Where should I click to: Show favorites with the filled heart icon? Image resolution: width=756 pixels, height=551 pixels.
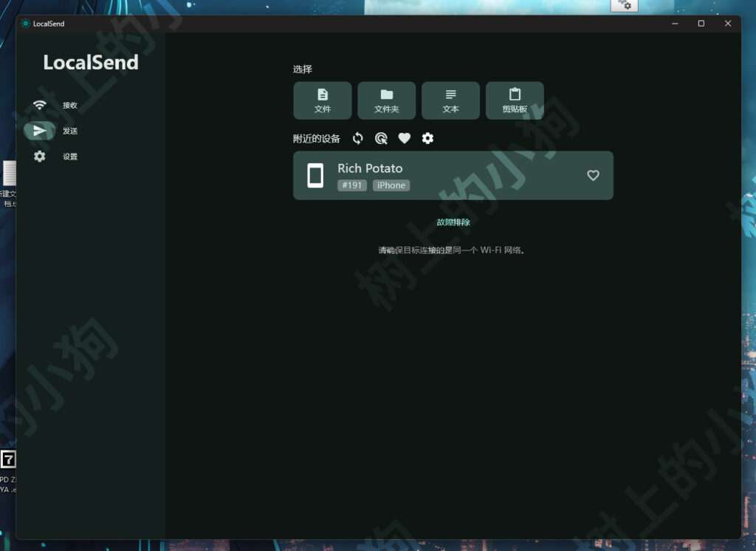404,138
